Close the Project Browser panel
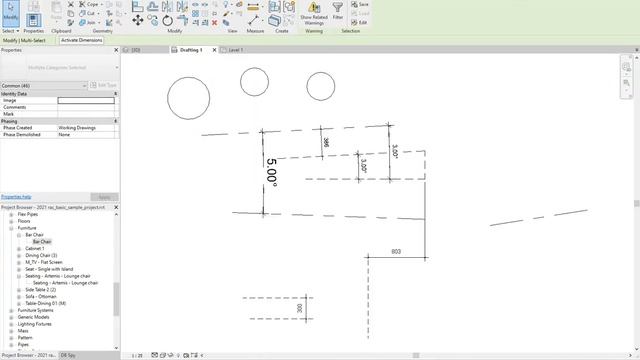This screenshot has width=640, height=360. tap(116, 207)
